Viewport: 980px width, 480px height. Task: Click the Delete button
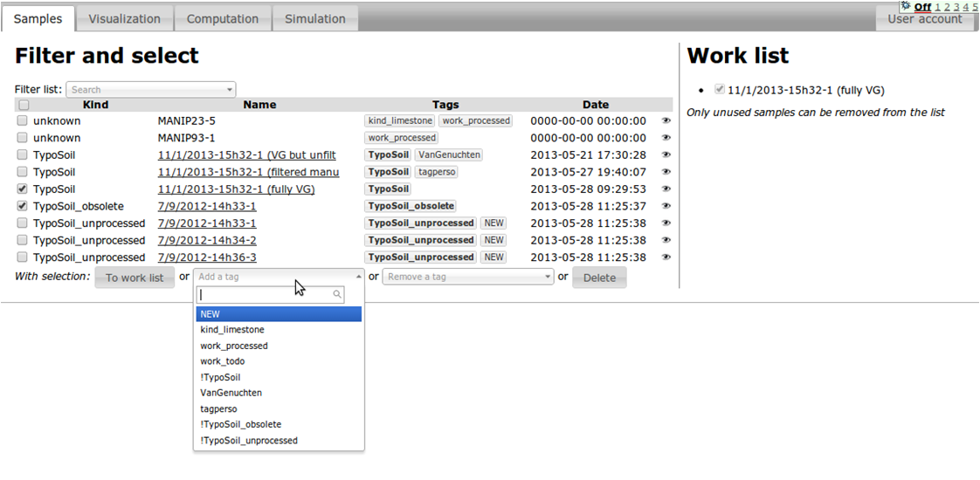tap(599, 278)
